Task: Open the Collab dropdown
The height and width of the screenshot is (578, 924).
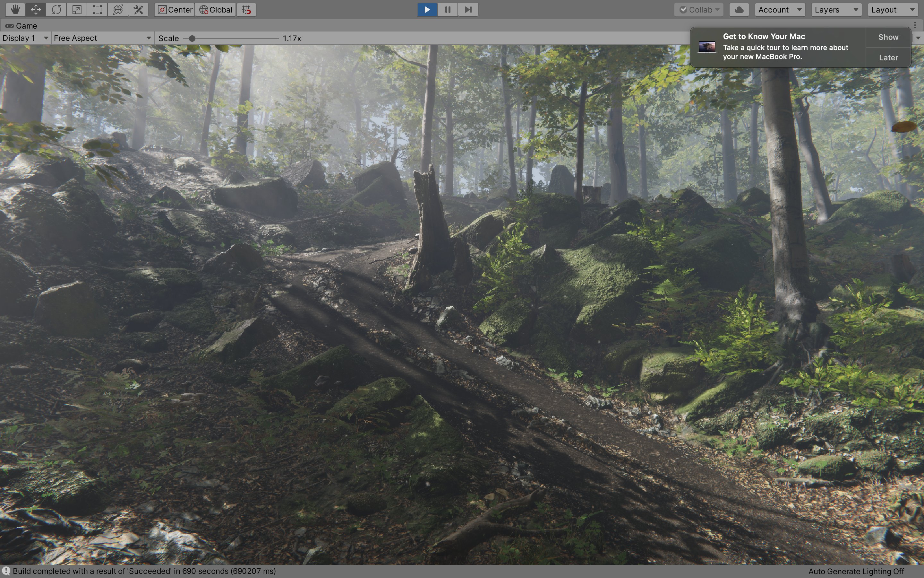Action: click(699, 10)
